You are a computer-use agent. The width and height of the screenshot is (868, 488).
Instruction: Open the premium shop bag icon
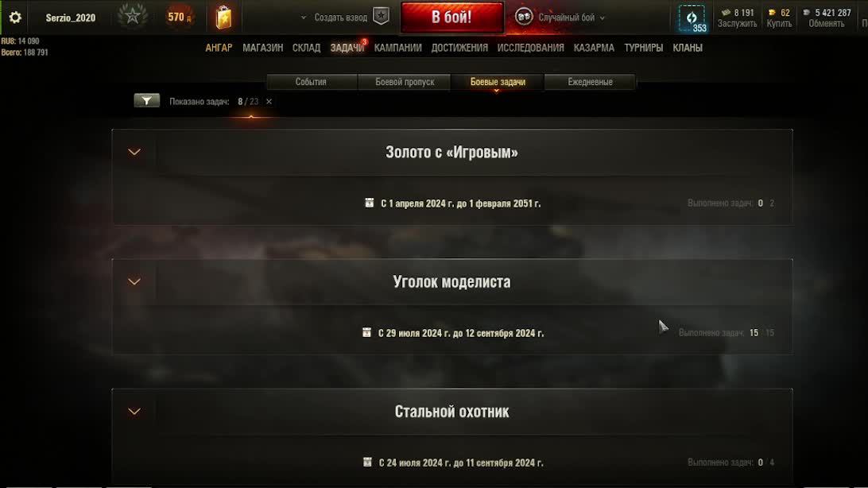(223, 17)
